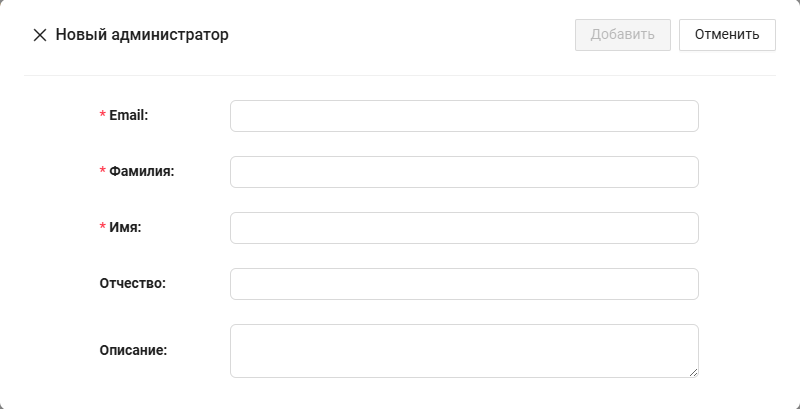Click the horizontal divider below the header
The image size is (800, 409).
tap(400, 75)
